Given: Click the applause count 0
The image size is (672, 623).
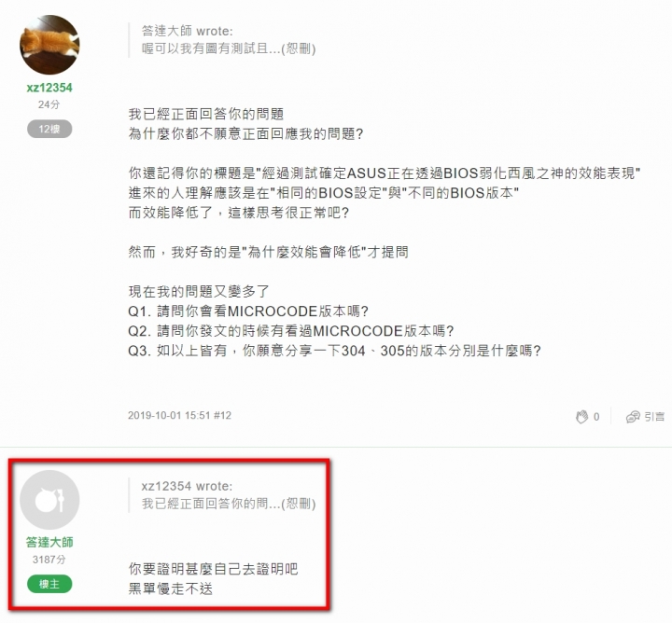Looking at the screenshot, I should point(596,417).
